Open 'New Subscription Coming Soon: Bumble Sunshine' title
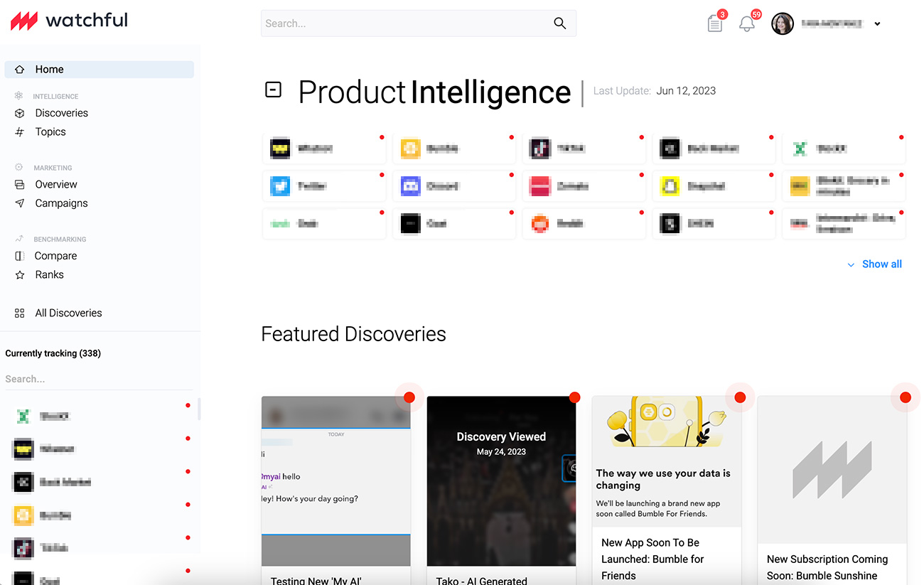Screen dimensions: 924x585 827,568
